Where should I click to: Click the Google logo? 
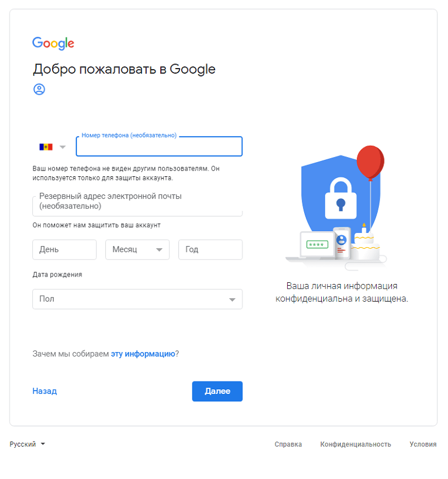pos(53,43)
